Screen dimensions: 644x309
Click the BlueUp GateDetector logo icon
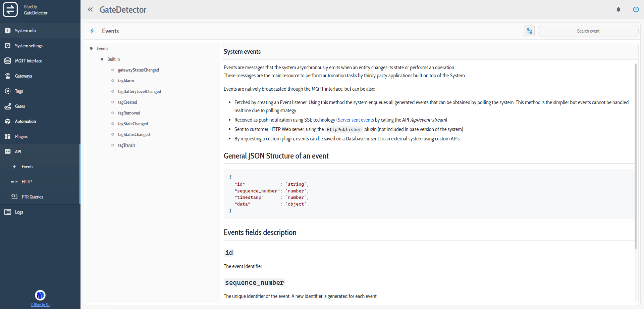[10, 9]
